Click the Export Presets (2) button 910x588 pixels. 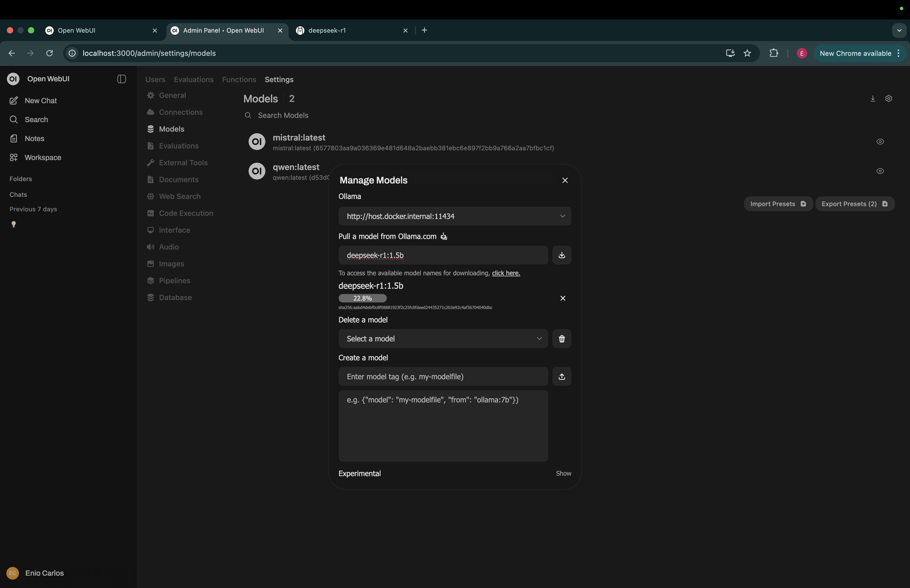coord(855,204)
